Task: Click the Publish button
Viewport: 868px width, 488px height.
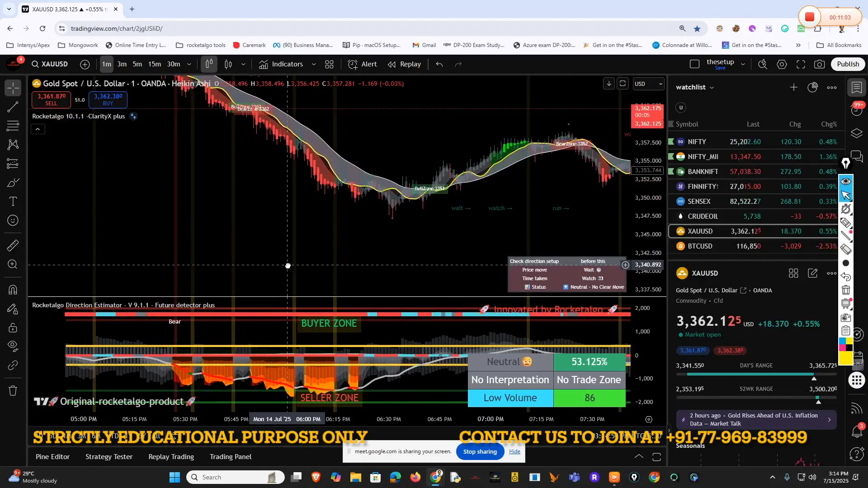Action: pyautogui.click(x=848, y=64)
